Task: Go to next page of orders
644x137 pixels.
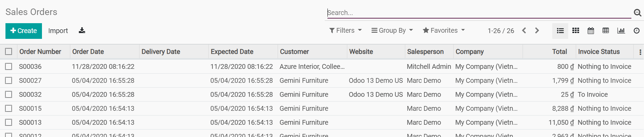Action: 537,31
